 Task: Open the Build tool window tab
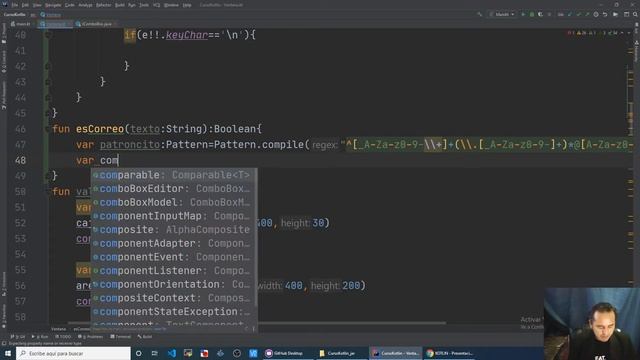click(145, 337)
